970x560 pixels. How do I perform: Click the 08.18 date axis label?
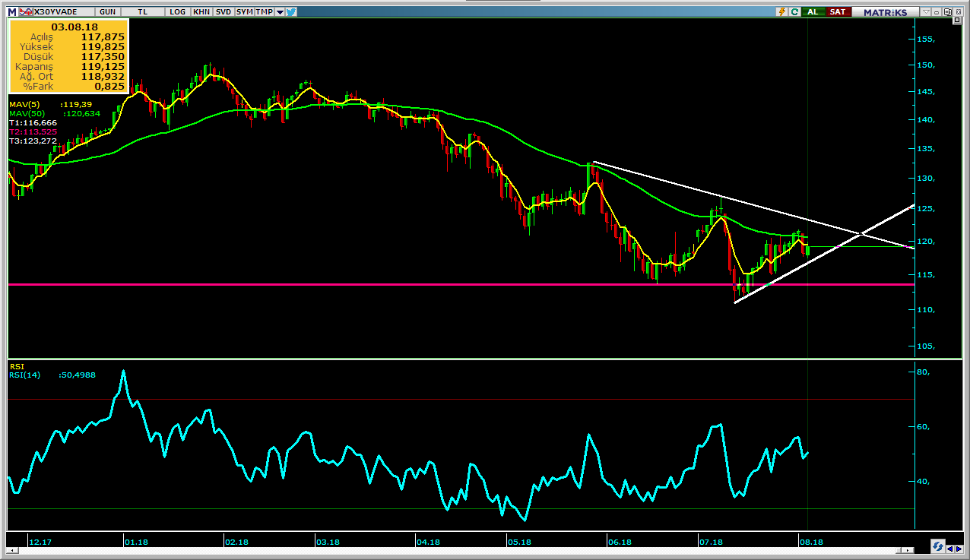click(811, 542)
